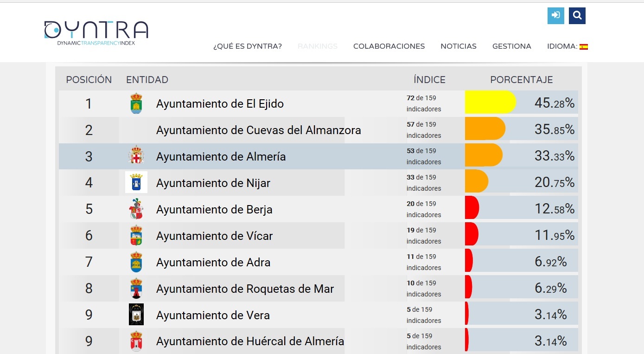
Task: Click the POSICIÓN column header
Action: [x=89, y=80]
